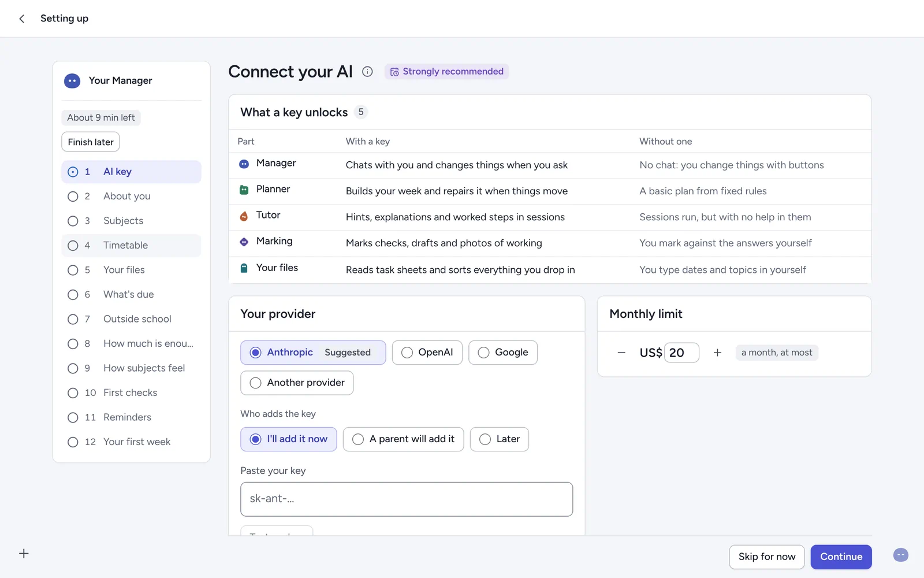Go to step 10 First checks
This screenshot has height=578, width=924.
coord(131,393)
